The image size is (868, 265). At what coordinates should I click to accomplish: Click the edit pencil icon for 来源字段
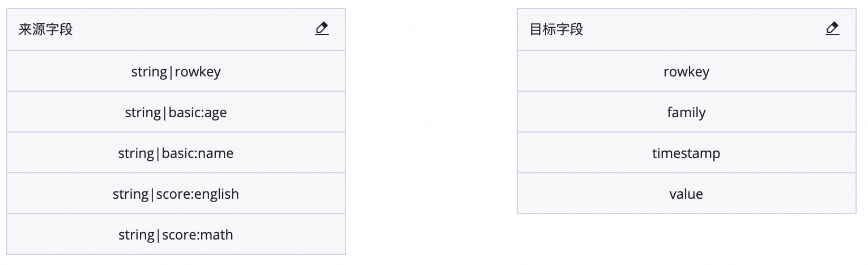click(x=322, y=29)
